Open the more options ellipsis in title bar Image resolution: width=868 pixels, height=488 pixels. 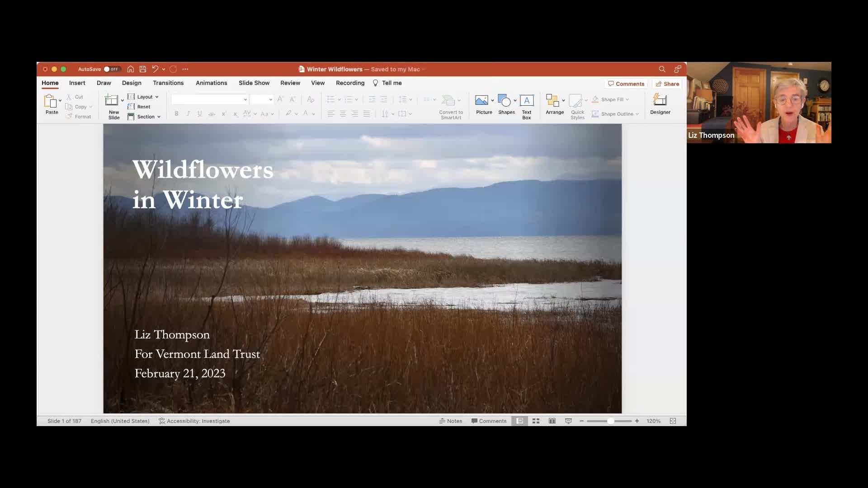click(x=185, y=69)
